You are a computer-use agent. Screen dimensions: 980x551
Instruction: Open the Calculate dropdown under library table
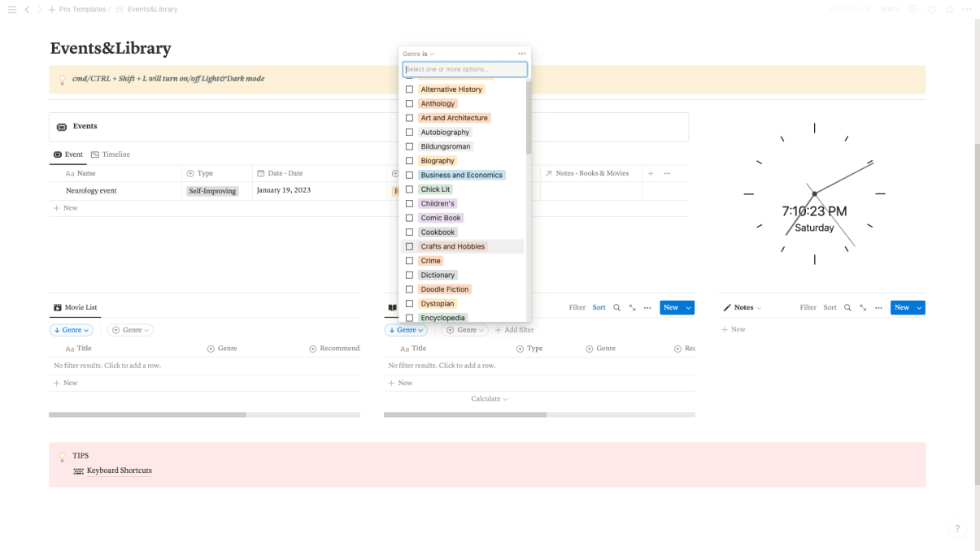[490, 399]
